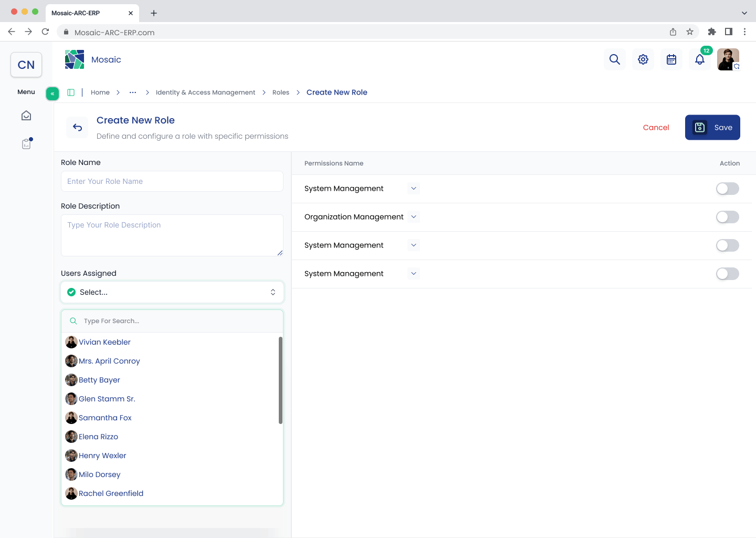Bookmark page with the star icon
Viewport: 756px width, 538px height.
point(690,32)
